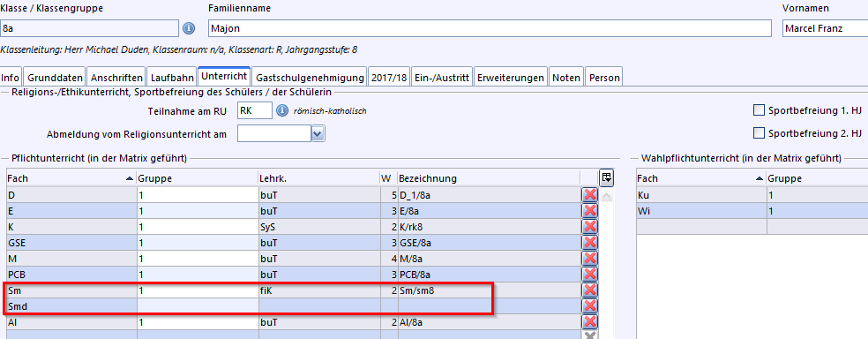
Task: Click scroll-up arrow of Pflichtunterricht table
Action: click(x=607, y=195)
